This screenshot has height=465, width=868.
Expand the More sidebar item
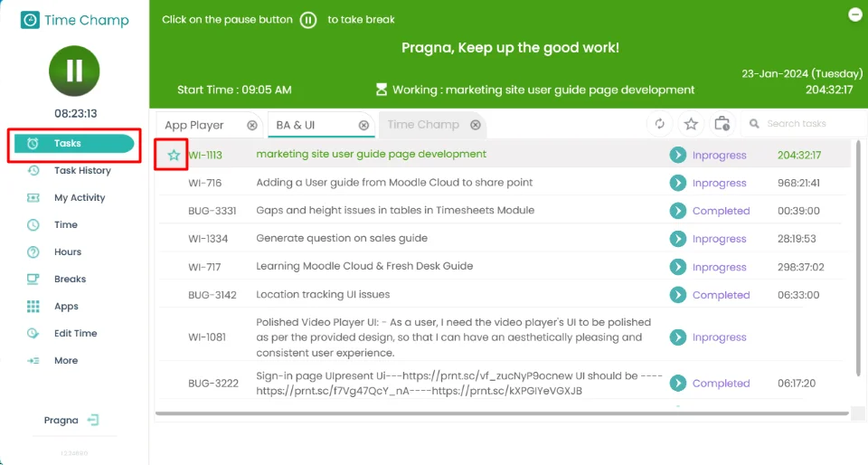click(x=66, y=360)
